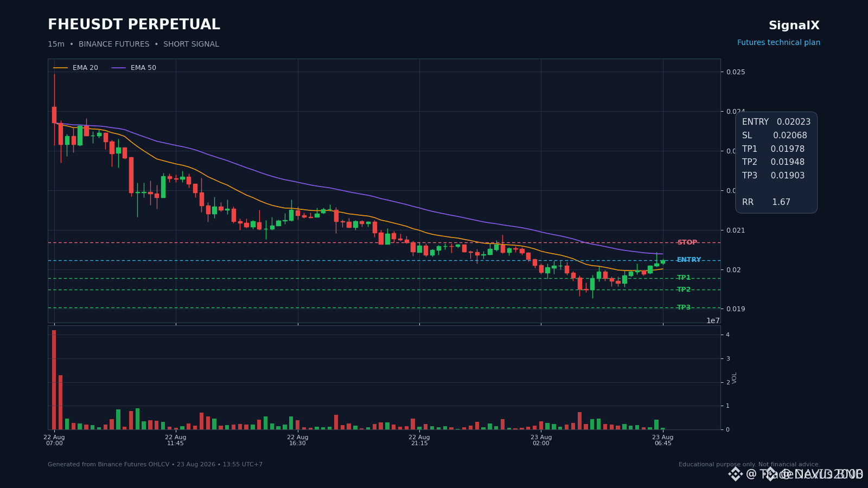Screen dimensions: 868x488
Task: Click the blue ENTRY label on the dashed chart line
Action: pyautogui.click(x=689, y=260)
